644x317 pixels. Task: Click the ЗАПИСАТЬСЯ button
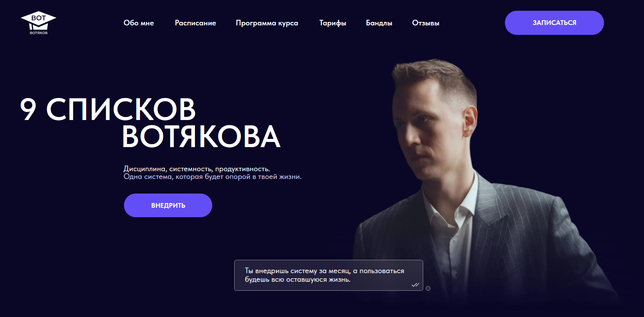554,23
